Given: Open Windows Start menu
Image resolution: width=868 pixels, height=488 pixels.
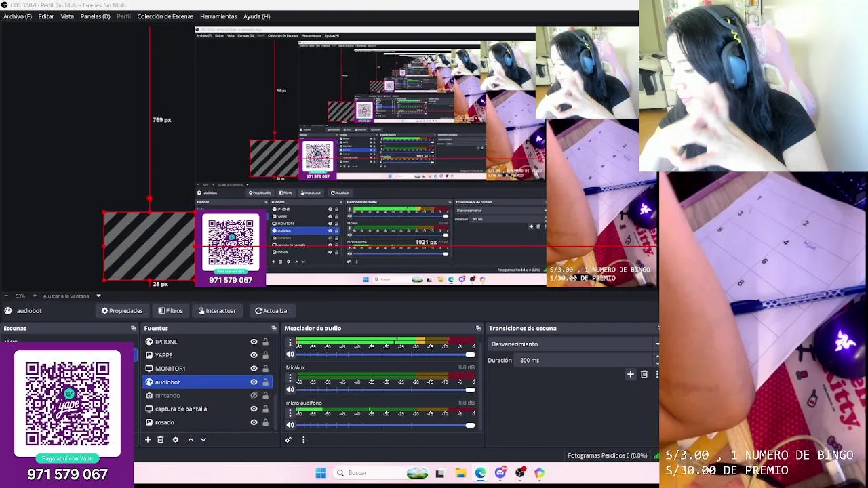Looking at the screenshot, I should 321,473.
